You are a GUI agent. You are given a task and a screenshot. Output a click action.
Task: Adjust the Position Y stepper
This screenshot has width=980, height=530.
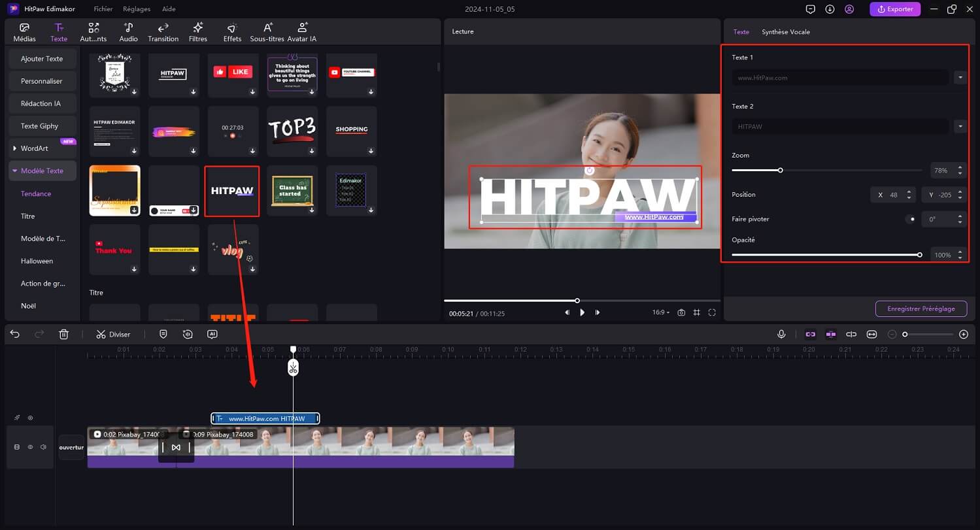(960, 195)
